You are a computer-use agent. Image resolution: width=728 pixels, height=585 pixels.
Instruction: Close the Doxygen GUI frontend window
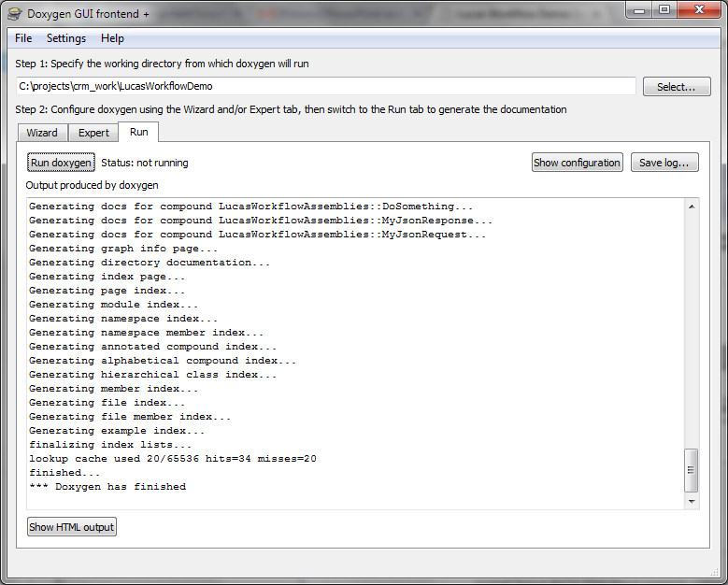(700, 9)
